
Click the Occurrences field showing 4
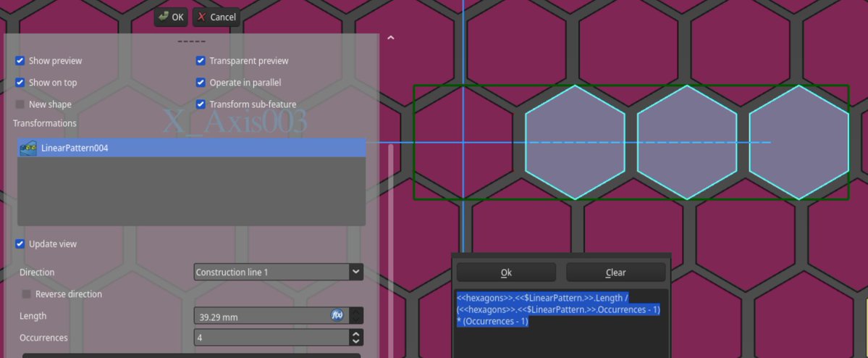pos(271,338)
